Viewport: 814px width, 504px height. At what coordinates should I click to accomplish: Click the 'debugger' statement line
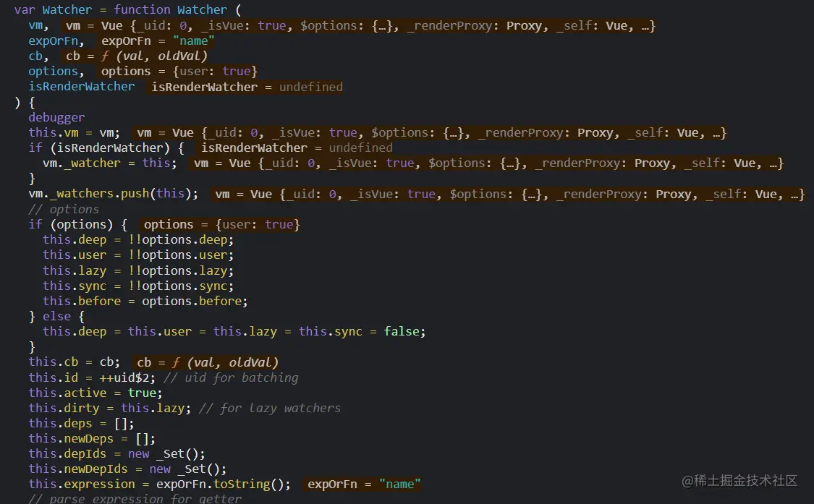(56, 117)
